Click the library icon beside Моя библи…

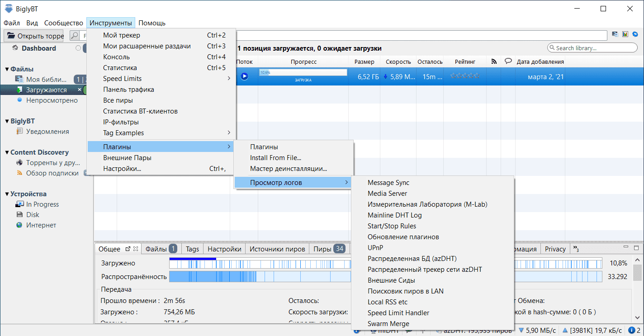click(x=19, y=79)
